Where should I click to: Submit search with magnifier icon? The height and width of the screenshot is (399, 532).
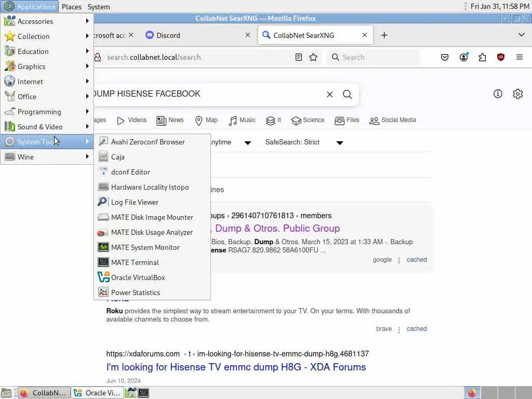(347, 95)
